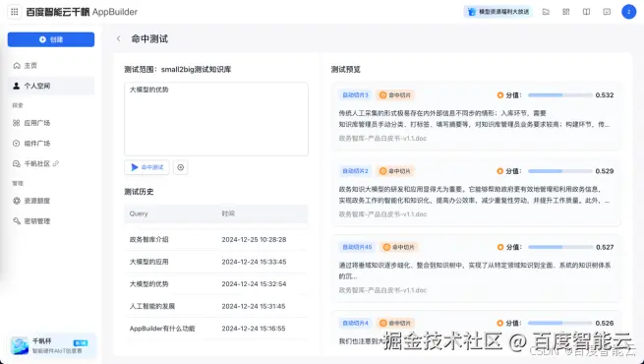This screenshot has height=364, width=644.
Task: Open the message icon in top bar
Action: tap(607, 12)
